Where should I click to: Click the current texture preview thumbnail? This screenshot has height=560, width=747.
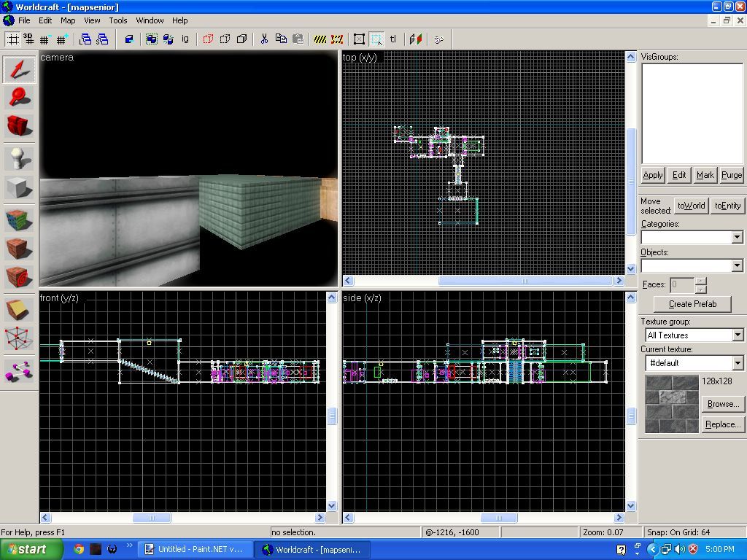[672, 404]
